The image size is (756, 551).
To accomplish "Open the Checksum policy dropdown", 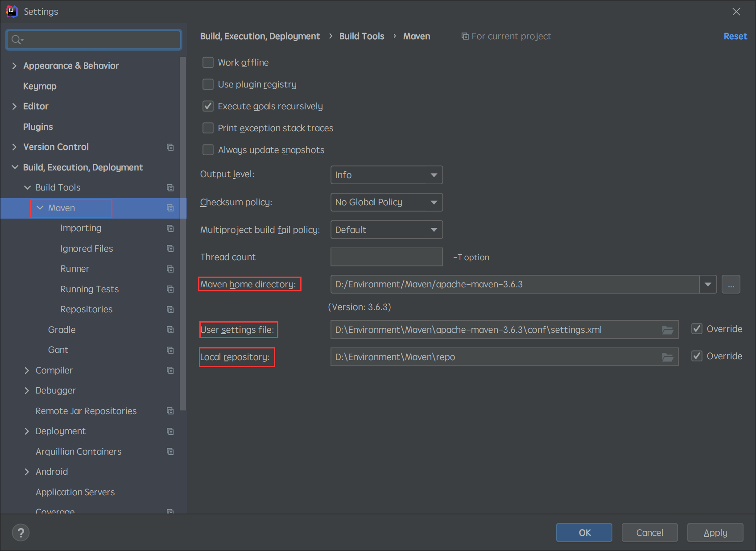I will [x=386, y=202].
